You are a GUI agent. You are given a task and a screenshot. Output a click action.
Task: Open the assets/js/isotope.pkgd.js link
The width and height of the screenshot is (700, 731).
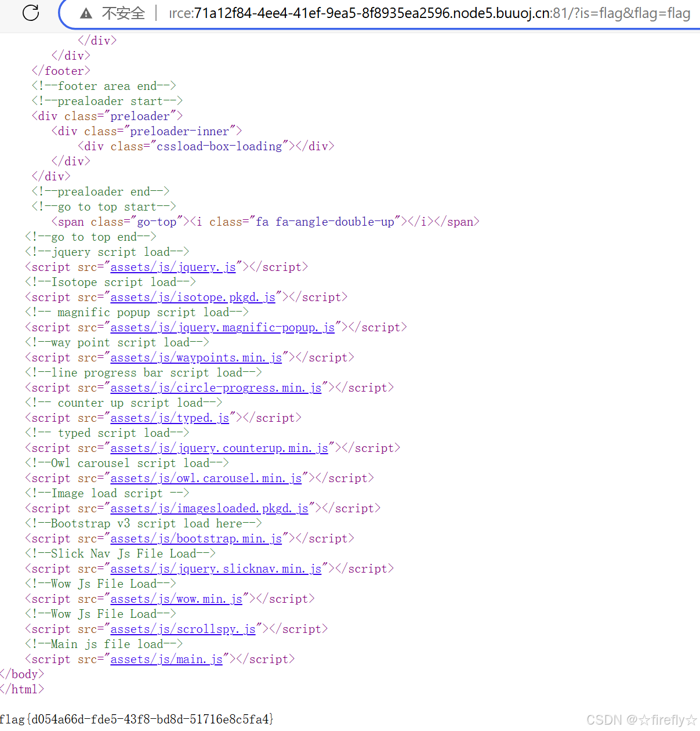coord(193,297)
